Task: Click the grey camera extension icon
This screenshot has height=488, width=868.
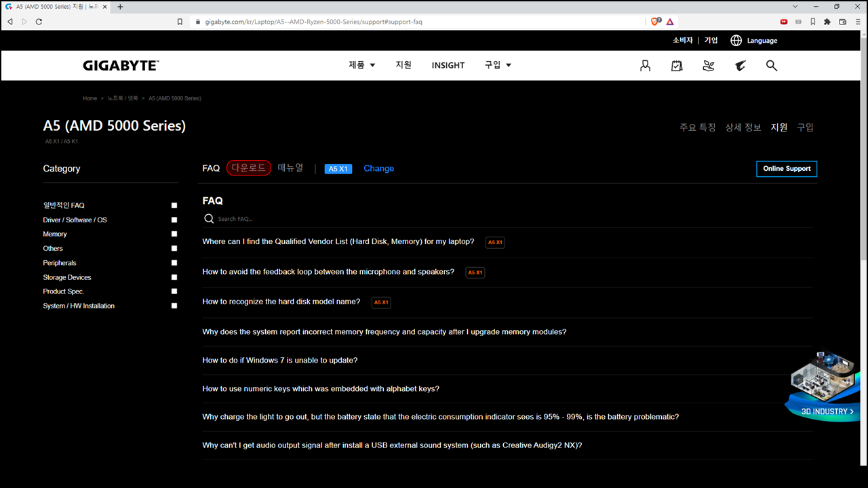Action: [x=798, y=22]
